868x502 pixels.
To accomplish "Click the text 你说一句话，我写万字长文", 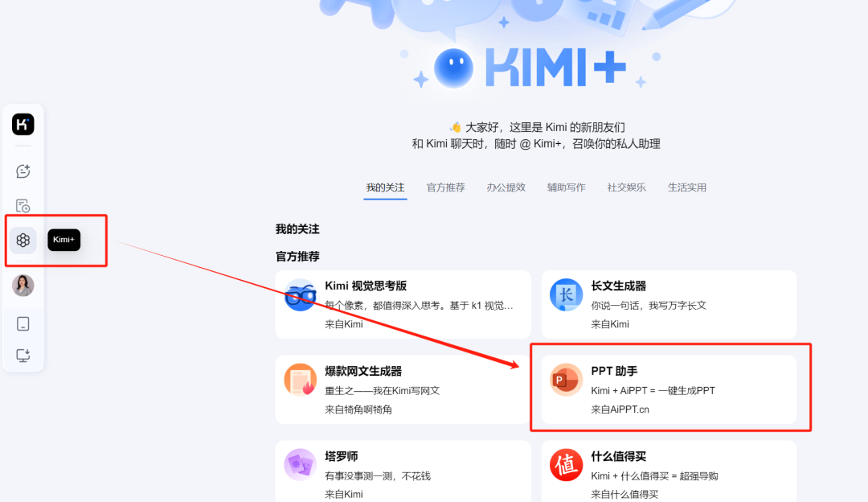I will [x=649, y=305].
